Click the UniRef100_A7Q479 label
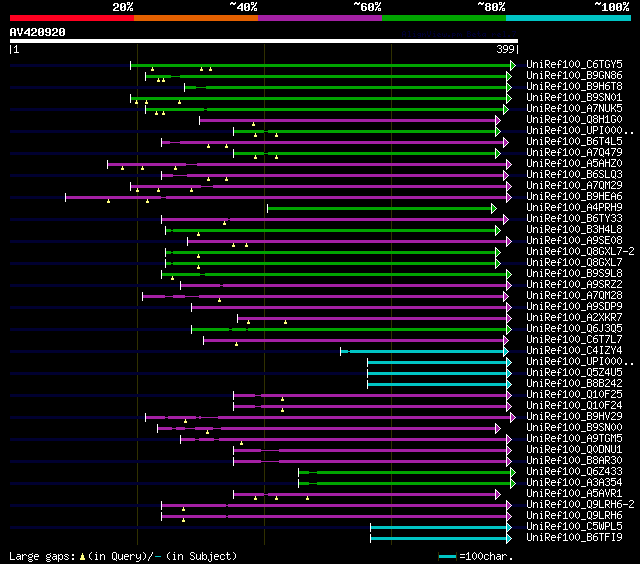 [x=574, y=153]
